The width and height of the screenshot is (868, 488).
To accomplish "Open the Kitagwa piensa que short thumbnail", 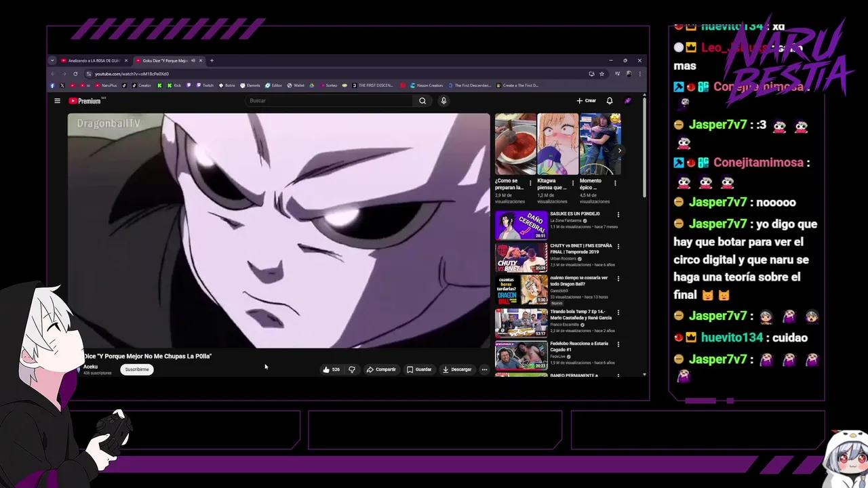I will (x=558, y=144).
